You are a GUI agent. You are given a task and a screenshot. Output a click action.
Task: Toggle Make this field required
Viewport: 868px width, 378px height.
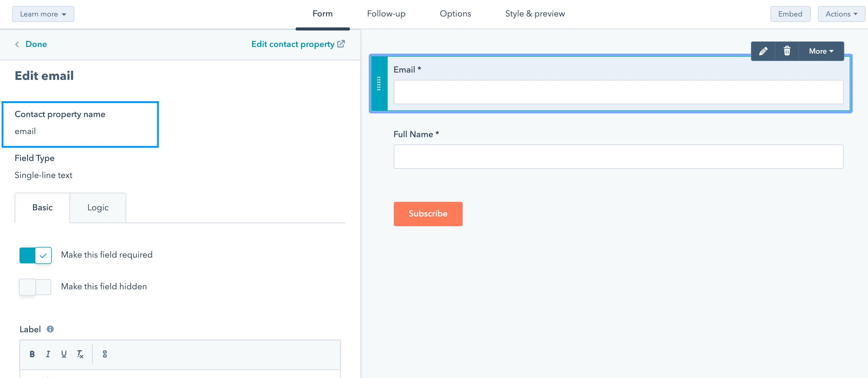(x=35, y=255)
